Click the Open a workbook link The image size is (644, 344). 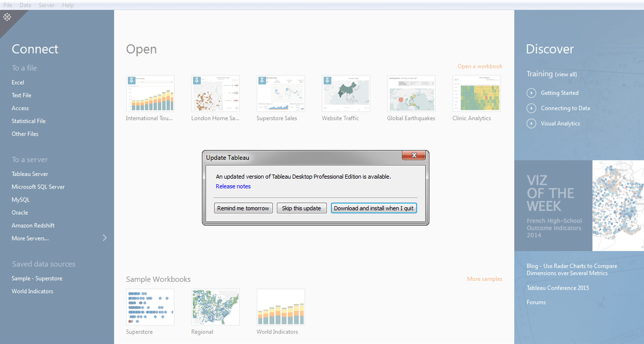(x=479, y=66)
